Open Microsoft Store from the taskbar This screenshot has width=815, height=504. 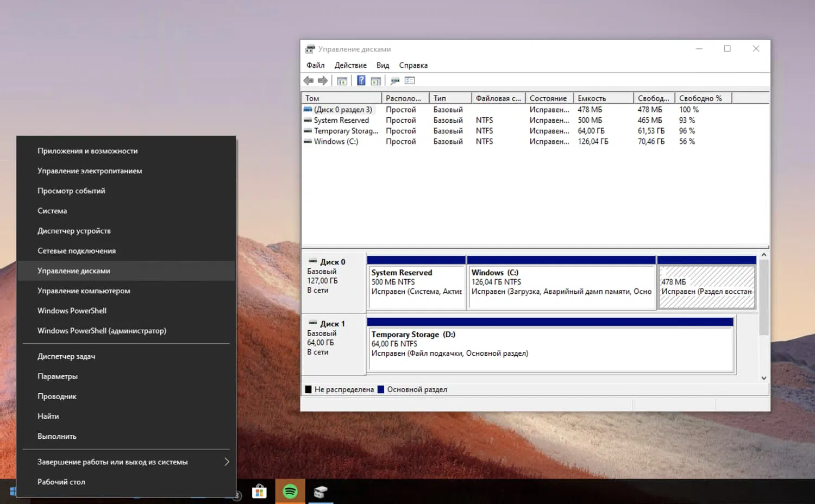coord(259,492)
